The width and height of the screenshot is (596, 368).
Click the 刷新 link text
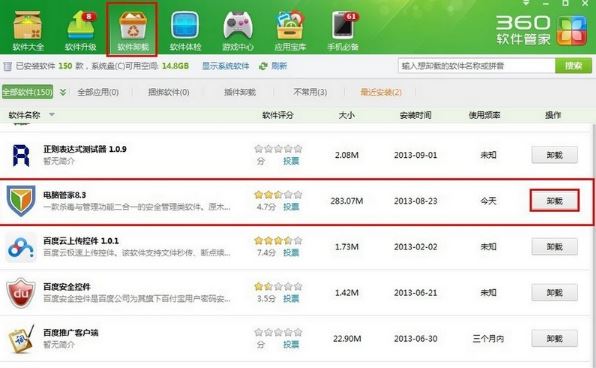tap(279, 66)
